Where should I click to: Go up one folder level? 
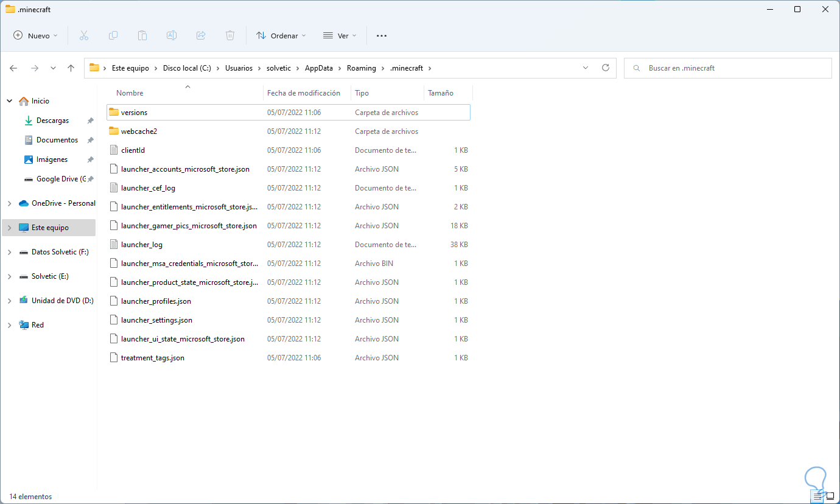(x=71, y=68)
